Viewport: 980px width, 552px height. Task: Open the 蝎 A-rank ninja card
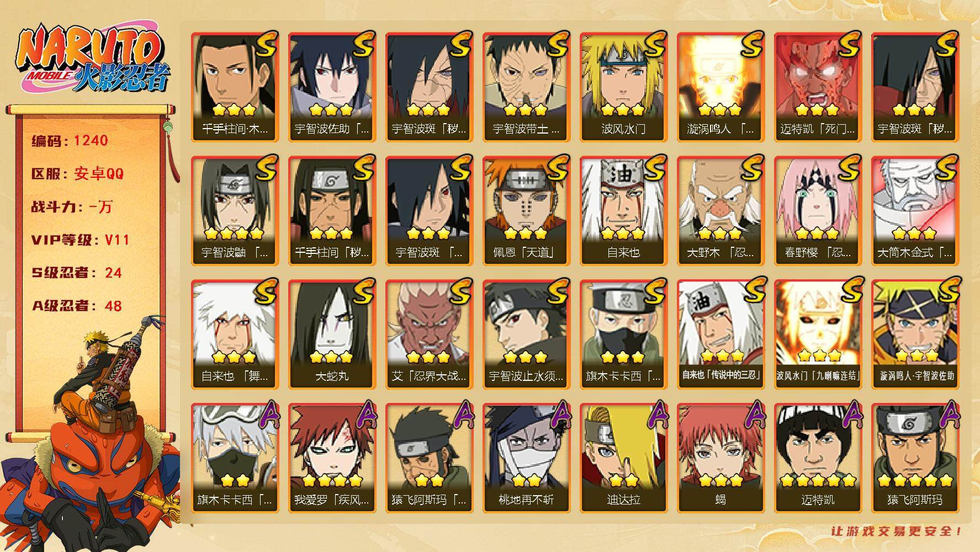point(721,458)
